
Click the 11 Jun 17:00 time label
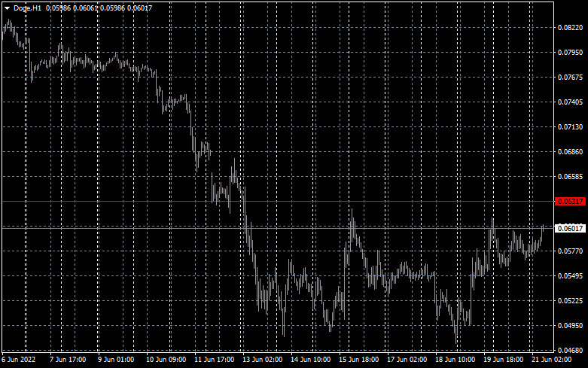click(214, 360)
